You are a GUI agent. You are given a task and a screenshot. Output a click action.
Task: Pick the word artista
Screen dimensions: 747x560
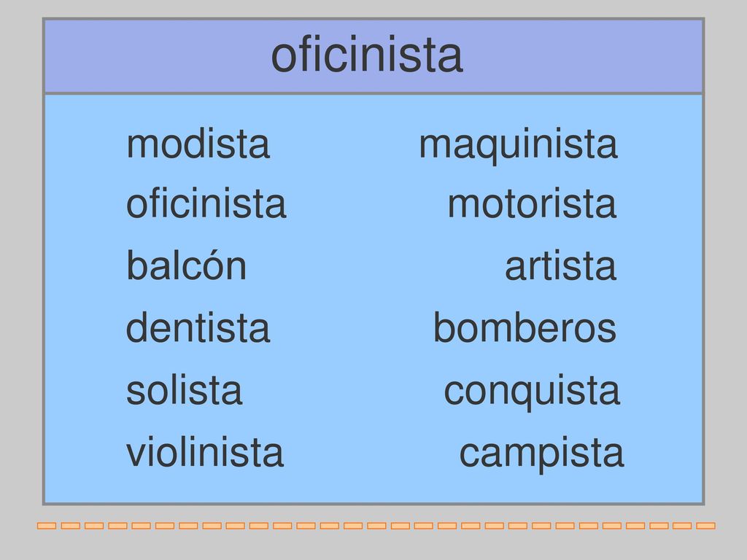560,265
